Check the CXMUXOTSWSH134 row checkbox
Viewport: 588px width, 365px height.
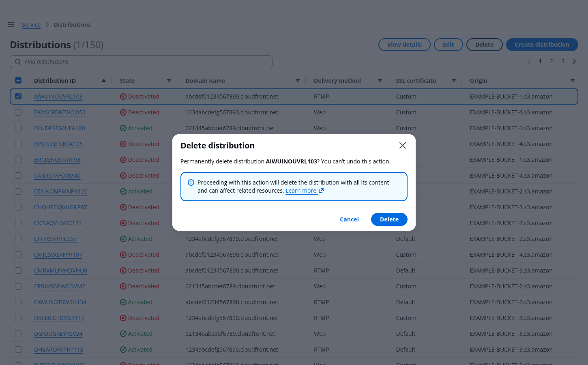pos(18,302)
